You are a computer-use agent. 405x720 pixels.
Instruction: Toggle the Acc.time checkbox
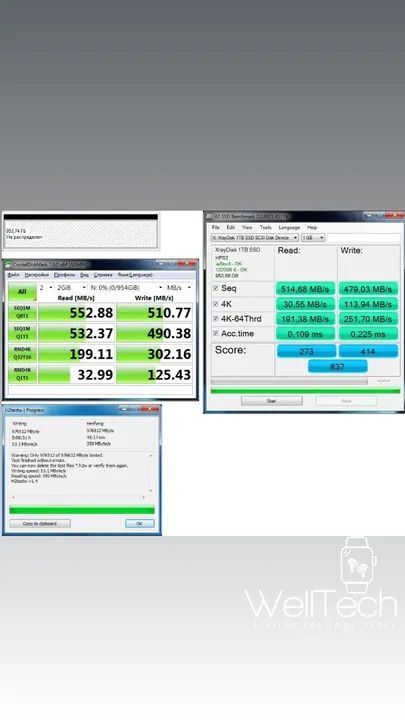(x=216, y=334)
